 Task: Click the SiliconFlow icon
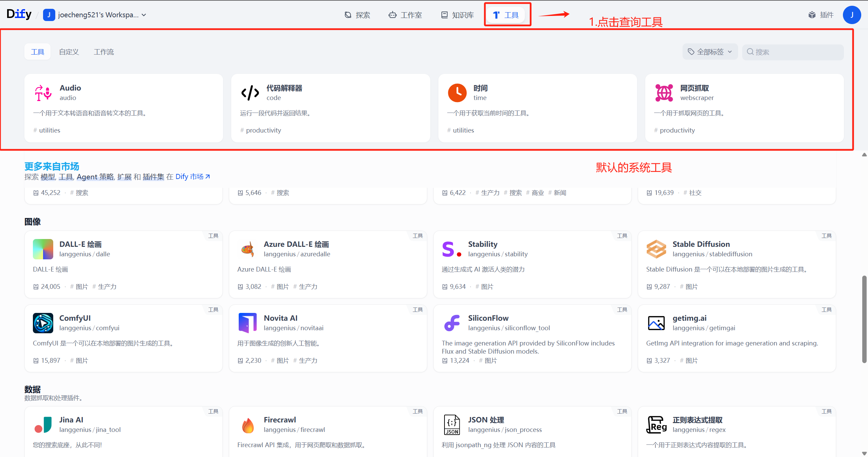(452, 323)
